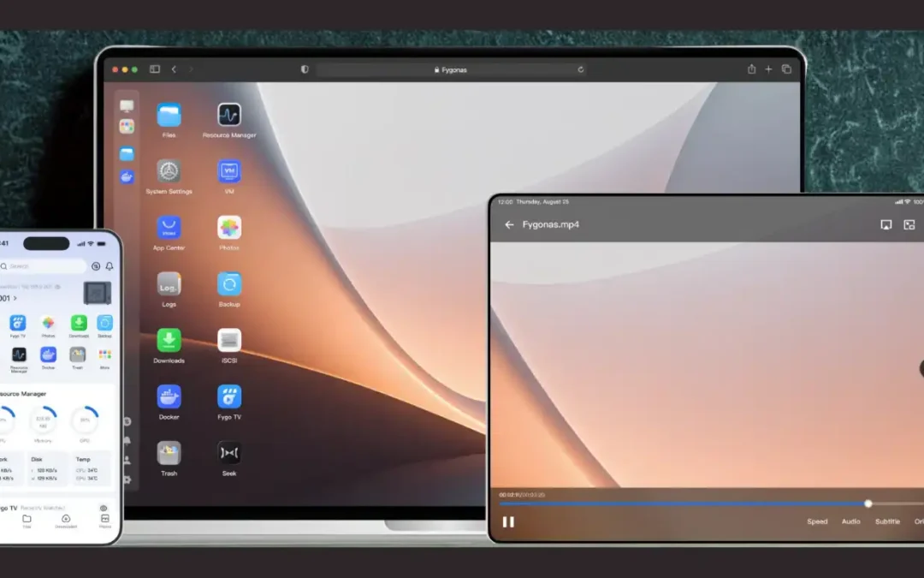Open Docker on the phone app grid

pos(48,355)
